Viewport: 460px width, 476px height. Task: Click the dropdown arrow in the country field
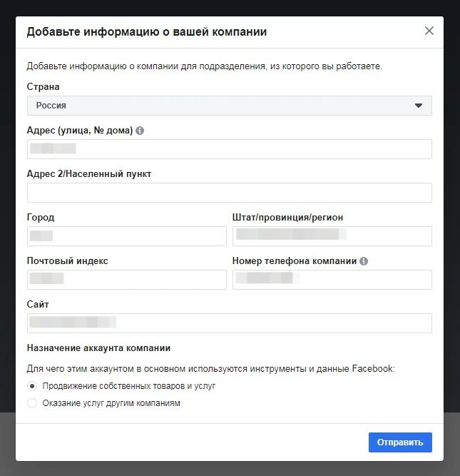pyautogui.click(x=419, y=106)
